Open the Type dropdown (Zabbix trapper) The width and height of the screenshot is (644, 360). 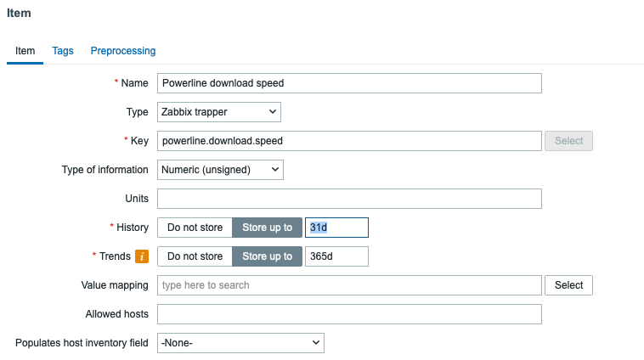coord(219,112)
